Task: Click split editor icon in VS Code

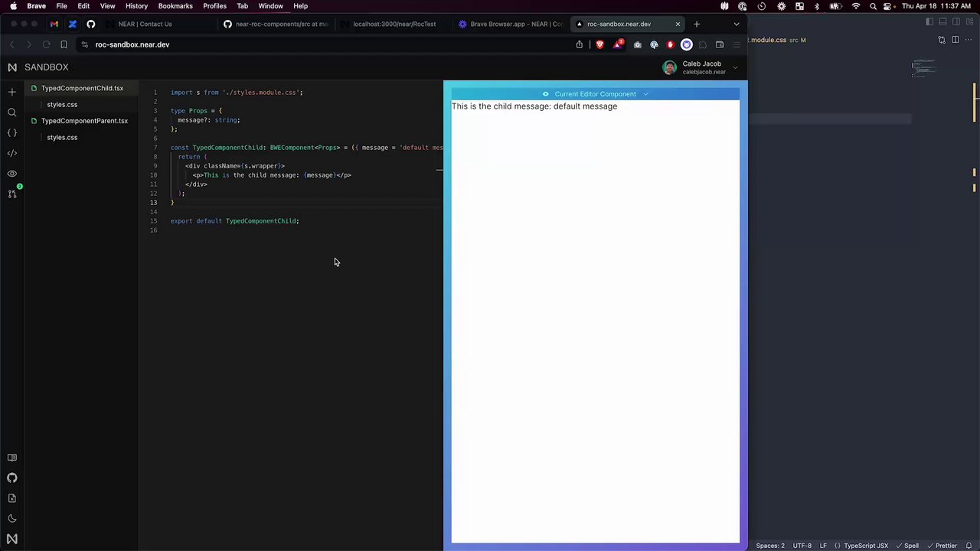Action: [955, 40]
